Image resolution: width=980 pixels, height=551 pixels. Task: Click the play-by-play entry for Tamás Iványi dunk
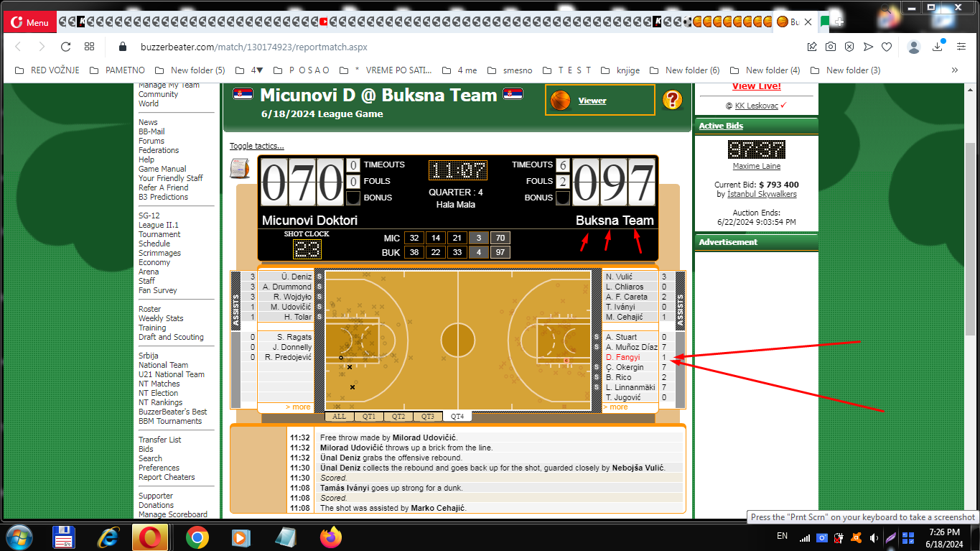(x=391, y=488)
